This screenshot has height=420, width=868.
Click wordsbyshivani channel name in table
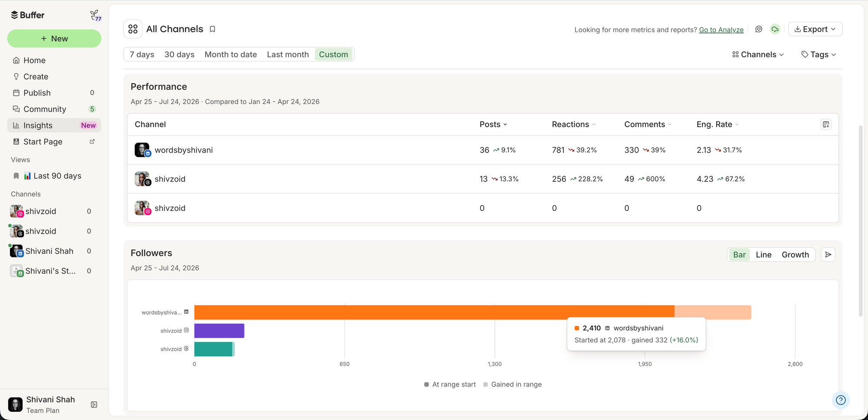(184, 150)
